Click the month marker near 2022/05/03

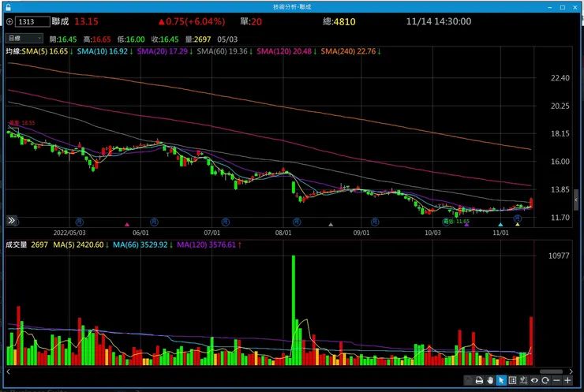[80, 222]
